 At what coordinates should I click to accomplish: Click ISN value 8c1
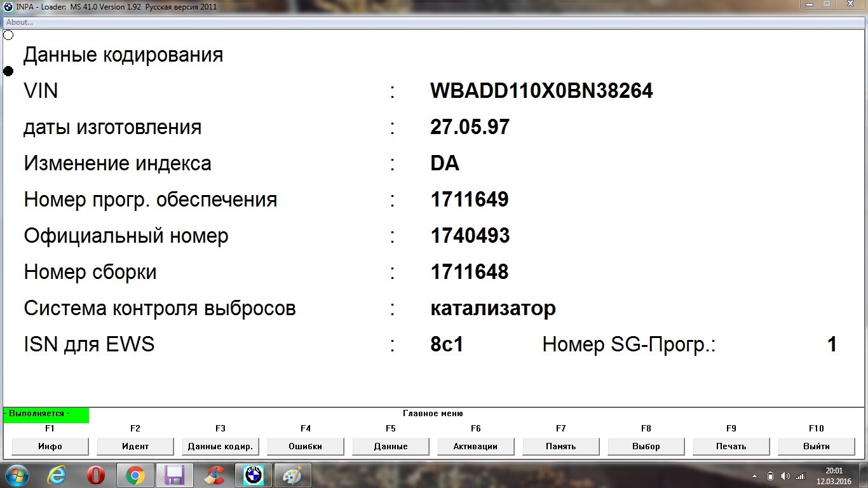447,344
